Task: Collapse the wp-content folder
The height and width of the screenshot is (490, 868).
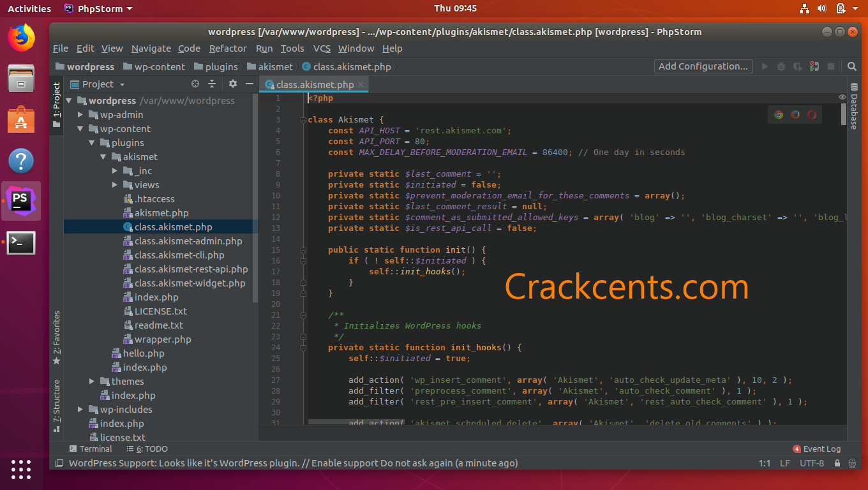Action: [81, 129]
